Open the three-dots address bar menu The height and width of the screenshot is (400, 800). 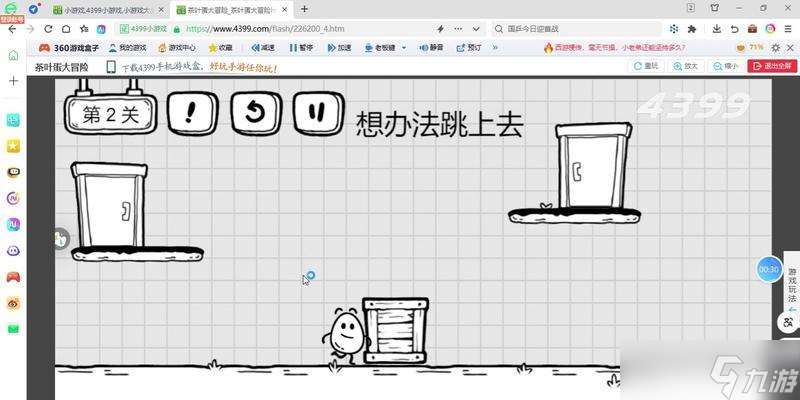pos(458,29)
